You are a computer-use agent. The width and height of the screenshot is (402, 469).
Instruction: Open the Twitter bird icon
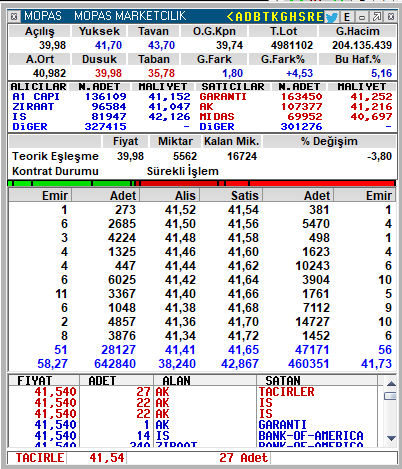coord(332,17)
